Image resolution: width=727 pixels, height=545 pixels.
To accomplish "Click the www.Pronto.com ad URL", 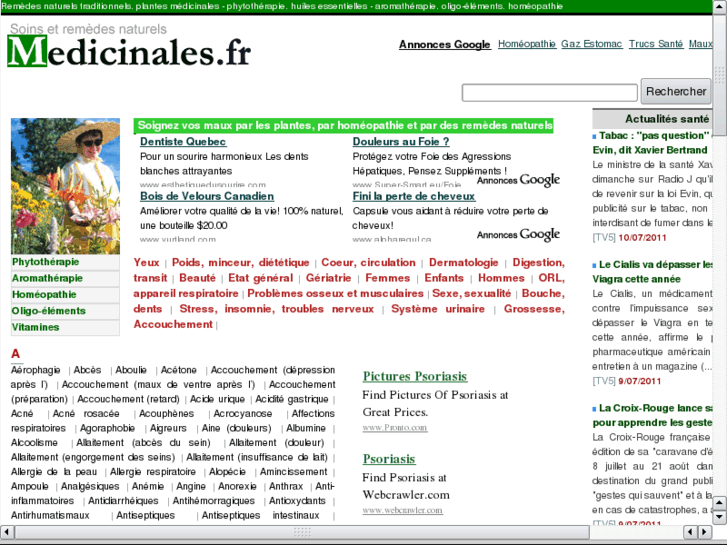I will 395,428.
